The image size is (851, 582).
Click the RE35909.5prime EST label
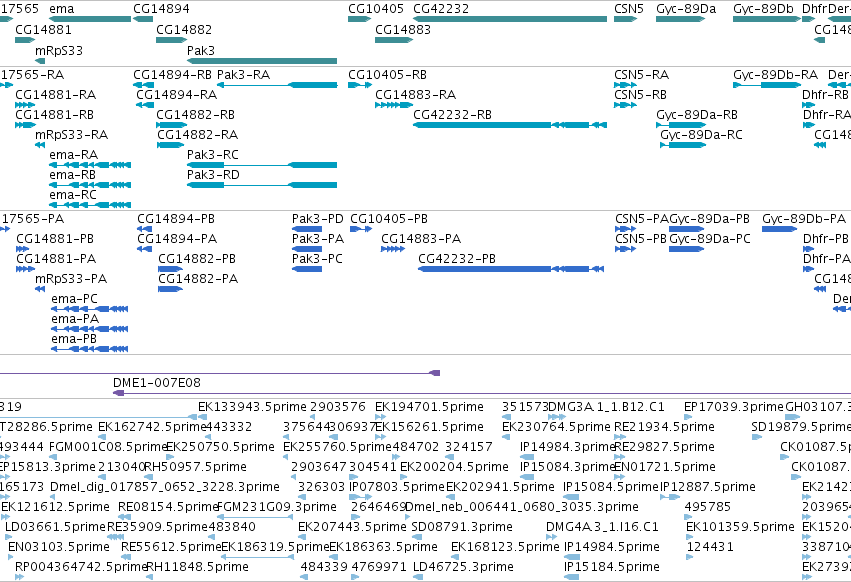tap(157, 527)
